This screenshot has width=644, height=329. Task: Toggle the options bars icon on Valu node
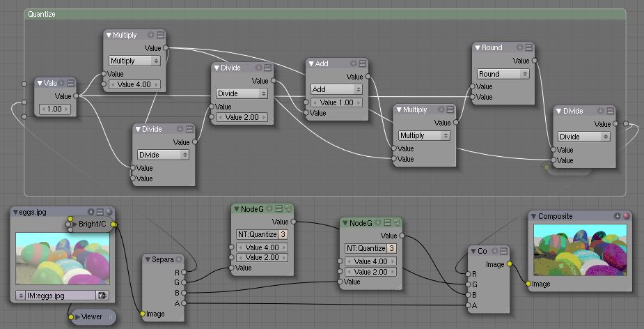(x=70, y=83)
